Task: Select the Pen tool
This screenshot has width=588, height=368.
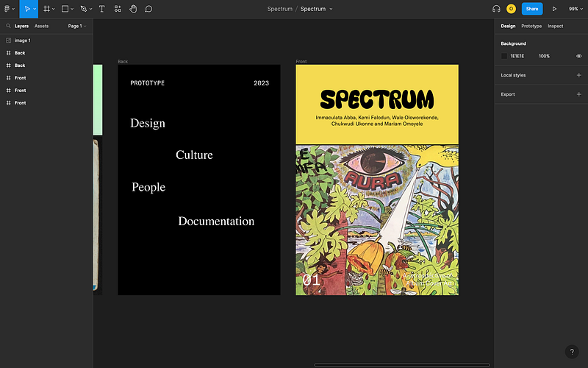Action: pyautogui.click(x=83, y=9)
